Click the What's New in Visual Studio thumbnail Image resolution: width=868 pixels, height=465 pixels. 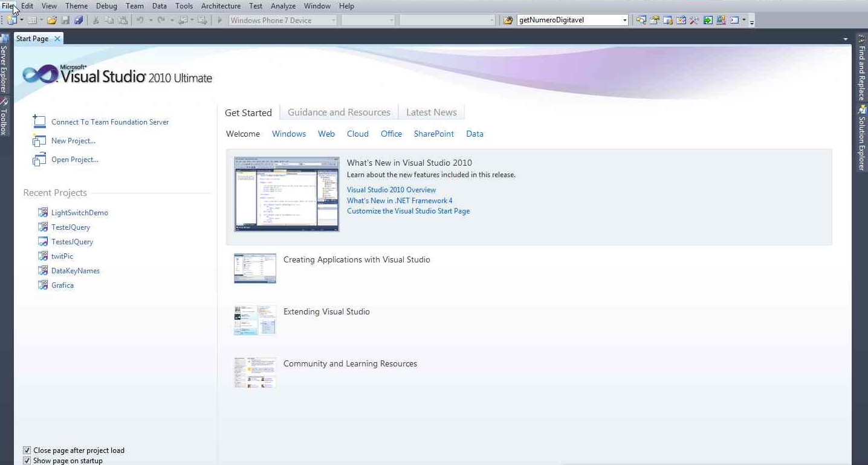287,194
